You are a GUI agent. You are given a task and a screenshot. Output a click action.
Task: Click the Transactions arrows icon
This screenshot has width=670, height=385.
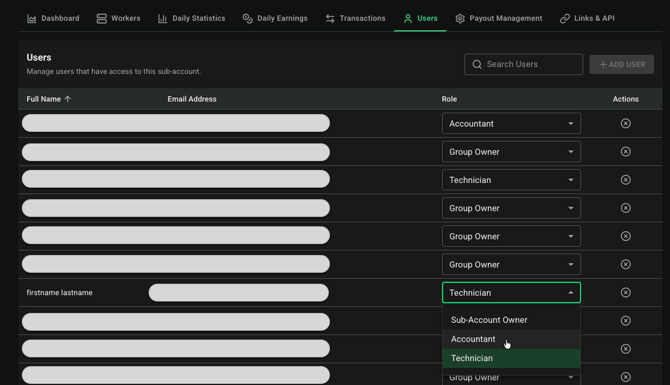tap(330, 18)
